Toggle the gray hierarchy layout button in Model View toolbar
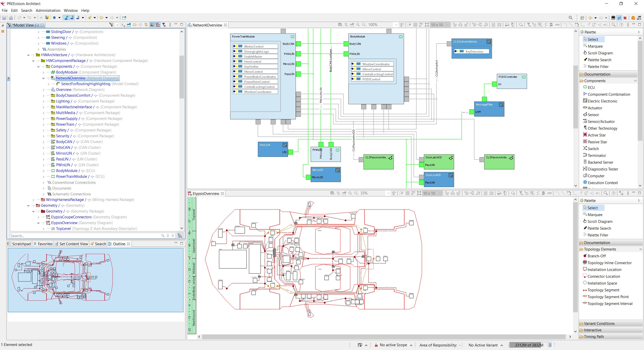Screen dimensions: 644x350 152,25
